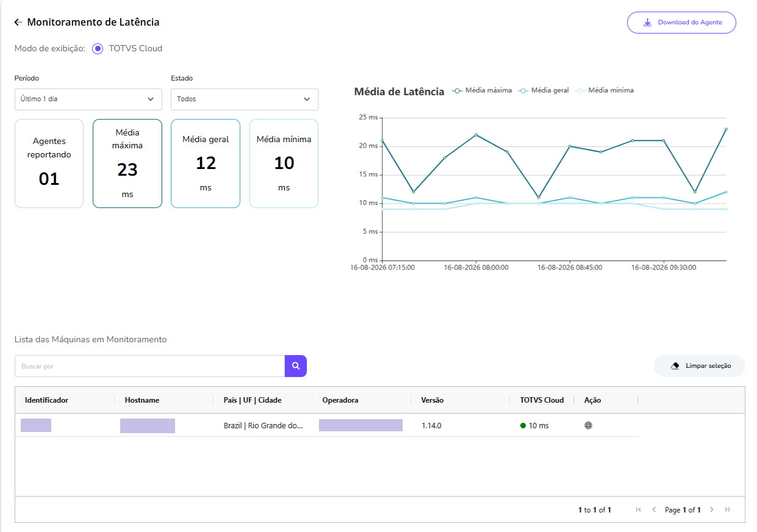This screenshot has width=757, height=532.
Task: Sort by the Hostname column header
Action: (142, 400)
